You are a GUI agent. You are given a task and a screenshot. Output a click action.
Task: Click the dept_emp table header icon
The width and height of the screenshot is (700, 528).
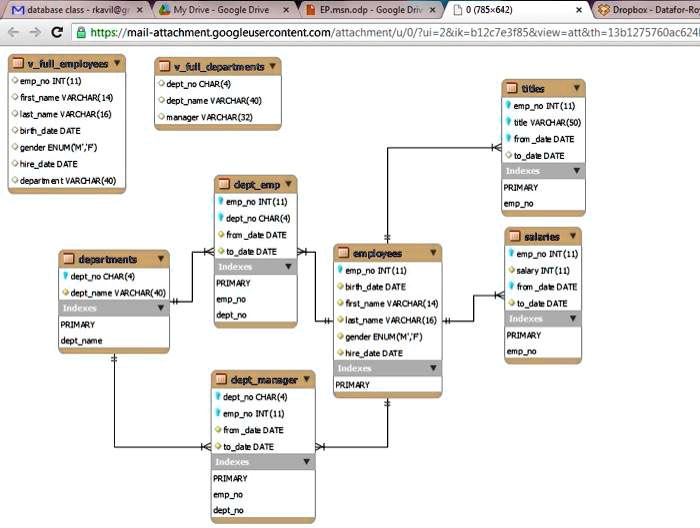224,184
